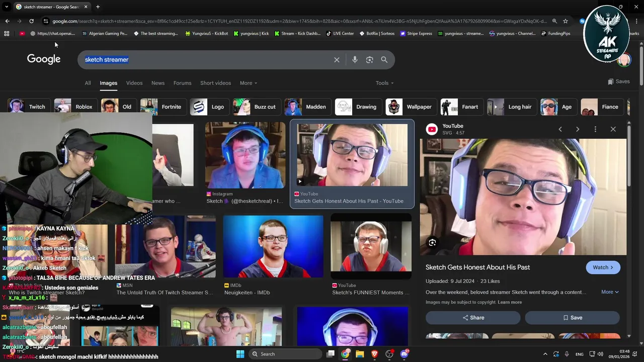Select the Images tab
Image resolution: width=644 pixels, height=362 pixels.
[x=108, y=83]
